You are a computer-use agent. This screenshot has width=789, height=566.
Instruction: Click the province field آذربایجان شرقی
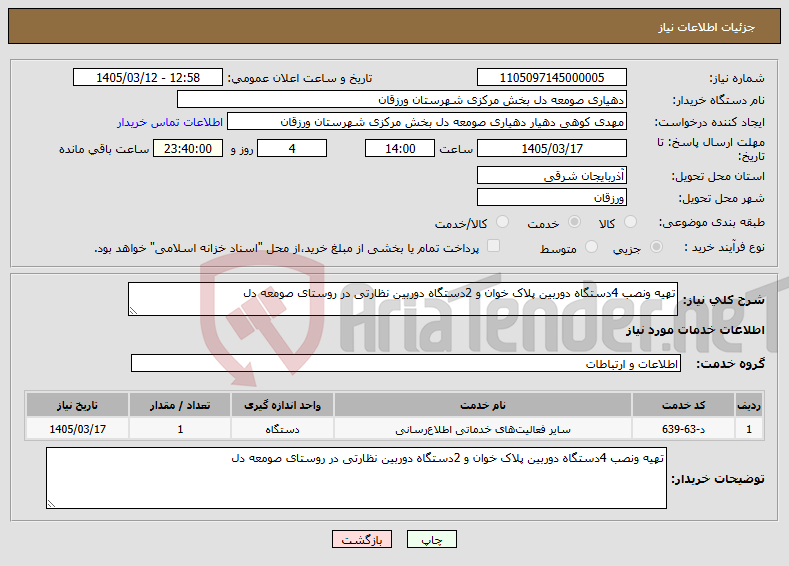click(x=551, y=176)
